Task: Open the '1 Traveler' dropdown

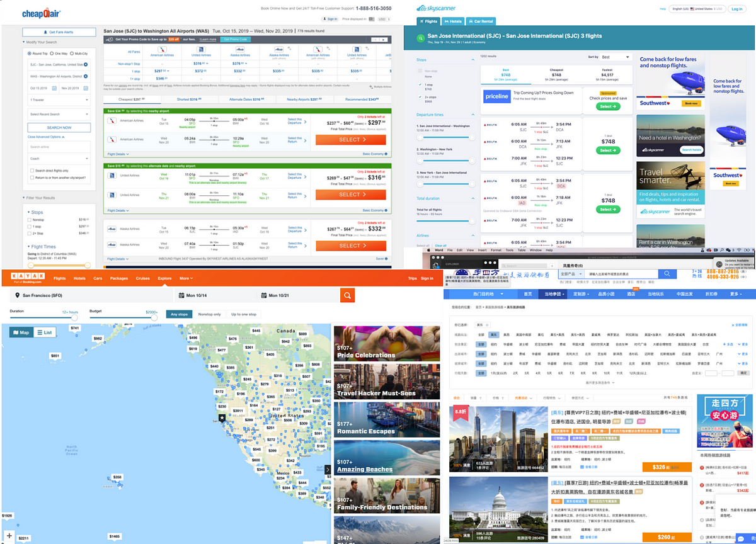Action: pos(58,100)
